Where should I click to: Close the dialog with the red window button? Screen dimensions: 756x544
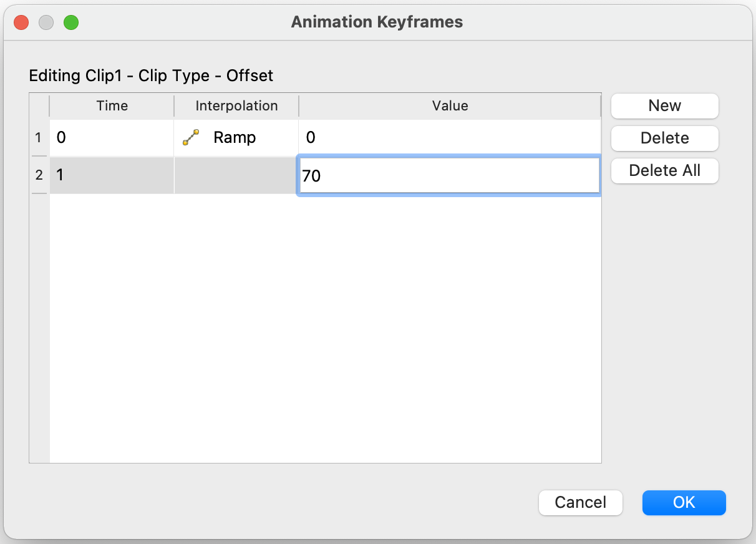click(x=22, y=23)
